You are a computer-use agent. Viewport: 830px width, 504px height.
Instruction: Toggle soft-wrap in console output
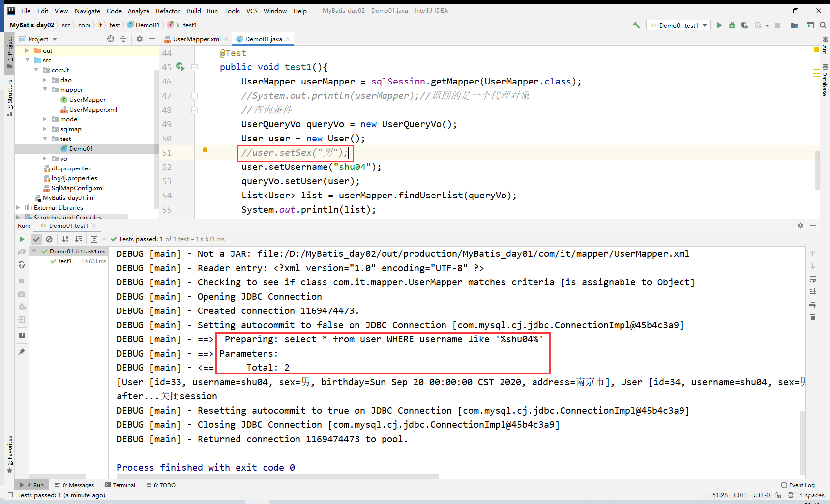pos(813,279)
